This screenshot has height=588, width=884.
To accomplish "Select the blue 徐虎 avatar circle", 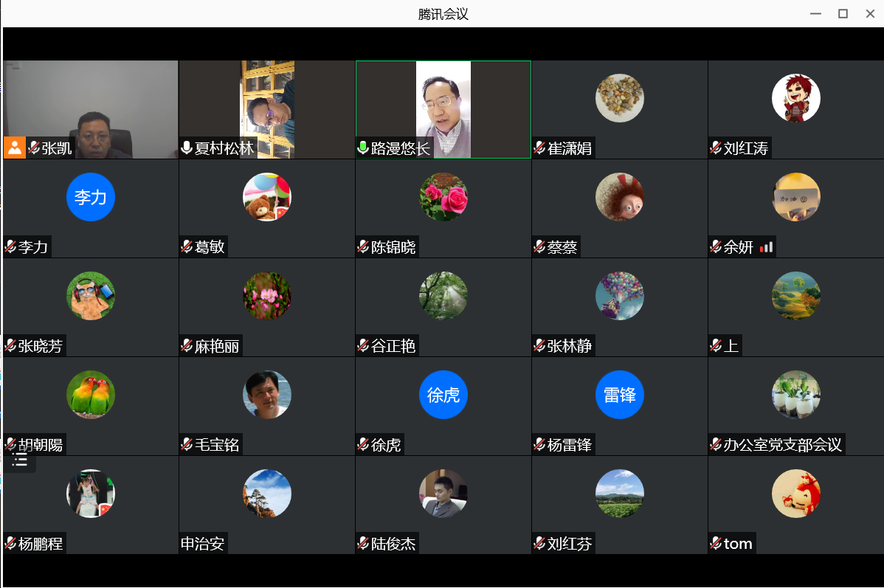I will pos(443,395).
